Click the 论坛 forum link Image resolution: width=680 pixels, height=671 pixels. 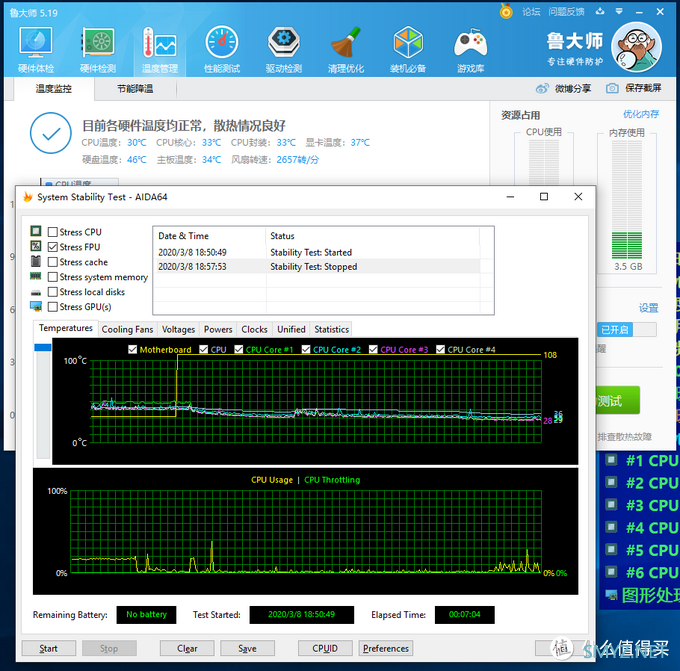click(x=531, y=12)
